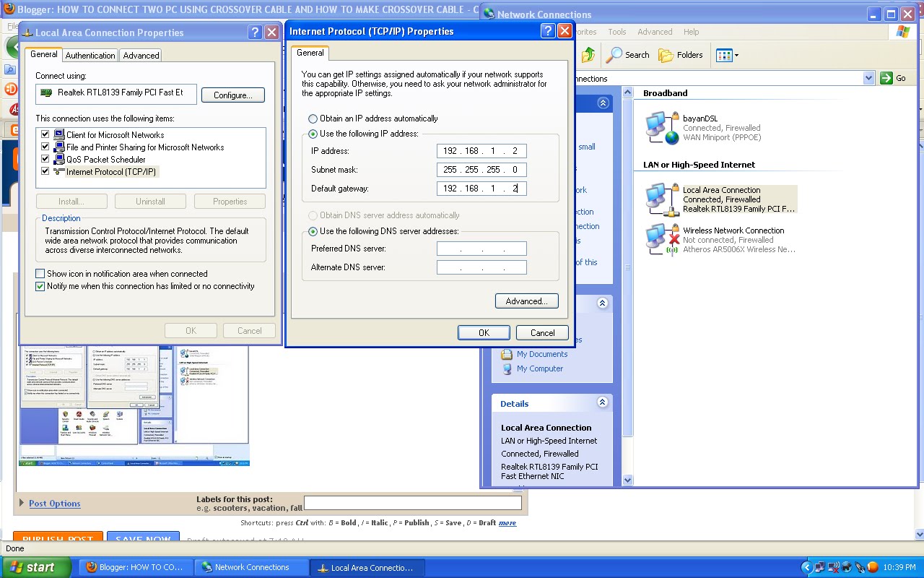924x578 pixels.
Task: Enable 'Show icon in notification area when connected'
Action: coord(40,274)
